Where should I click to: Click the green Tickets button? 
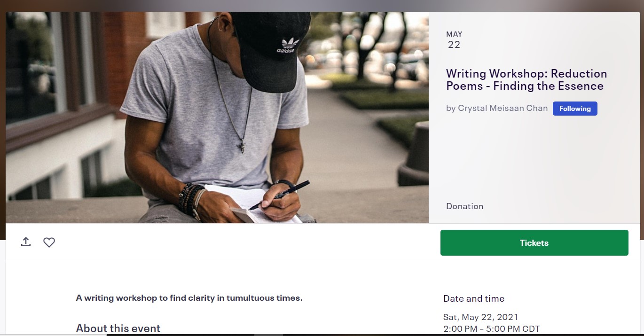[534, 242]
